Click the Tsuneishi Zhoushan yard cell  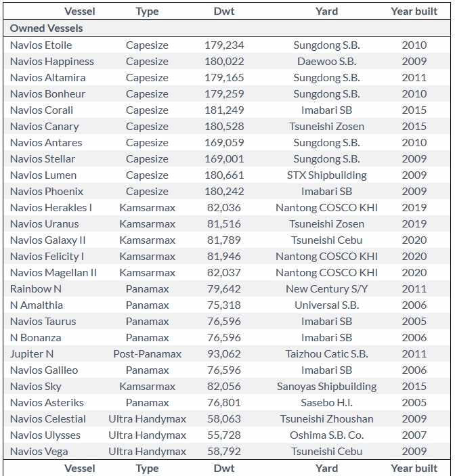pos(326,419)
